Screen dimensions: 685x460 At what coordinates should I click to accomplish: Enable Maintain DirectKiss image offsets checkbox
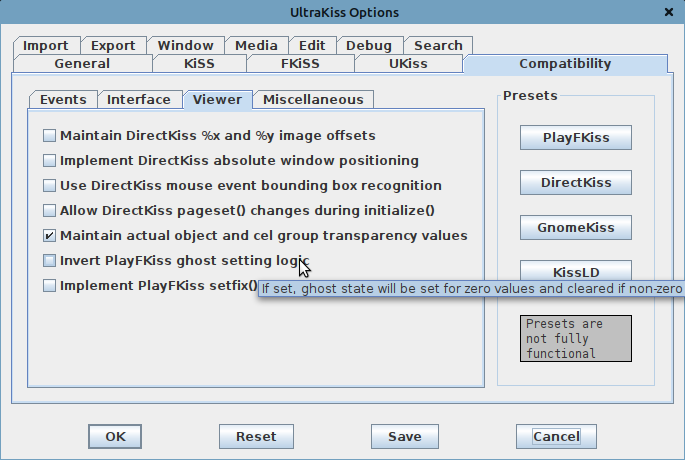(x=50, y=135)
